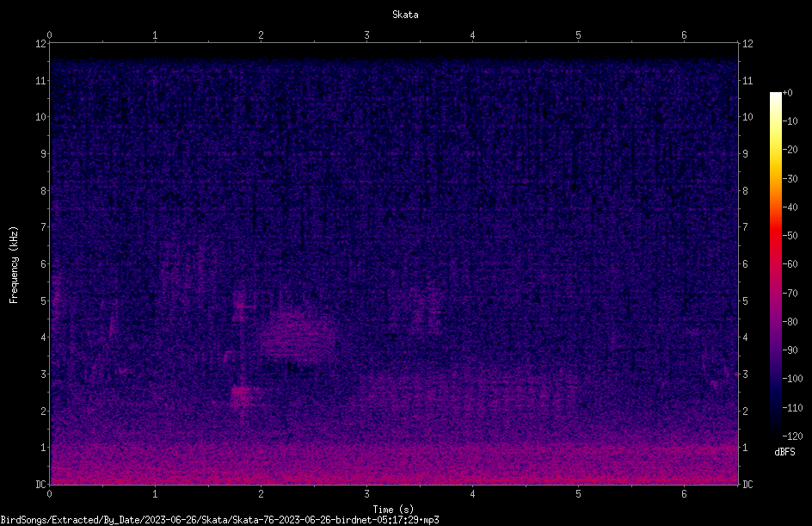
Task: Click the 'Skata' chart title
Action: coord(405,15)
